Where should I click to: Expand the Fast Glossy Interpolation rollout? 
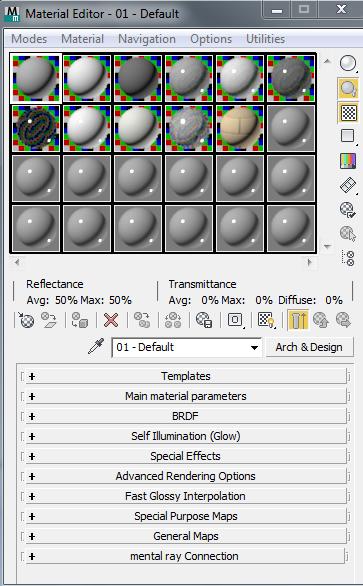tap(186, 496)
